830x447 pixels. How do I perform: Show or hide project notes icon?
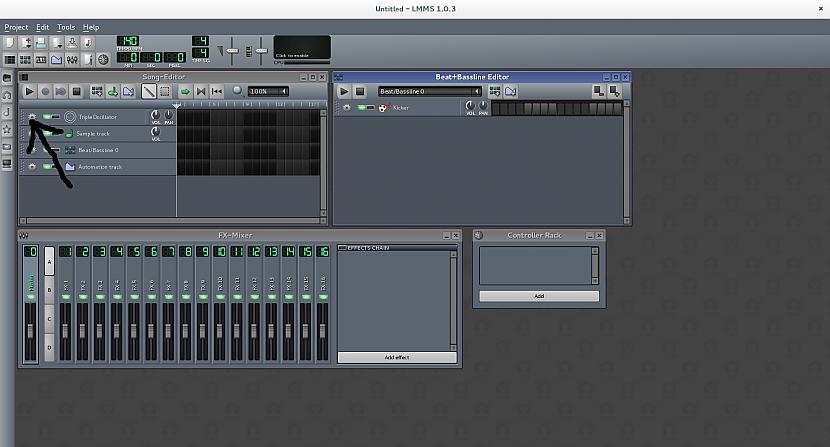click(x=88, y=59)
